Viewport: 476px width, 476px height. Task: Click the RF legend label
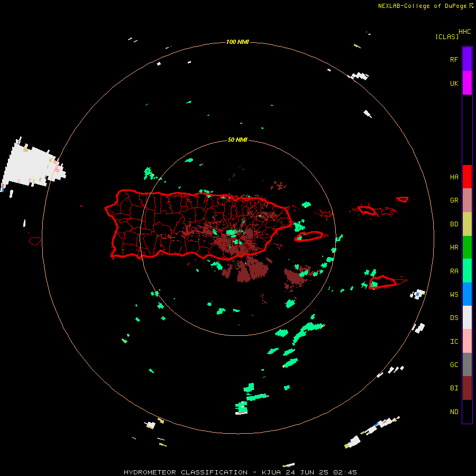point(454,59)
